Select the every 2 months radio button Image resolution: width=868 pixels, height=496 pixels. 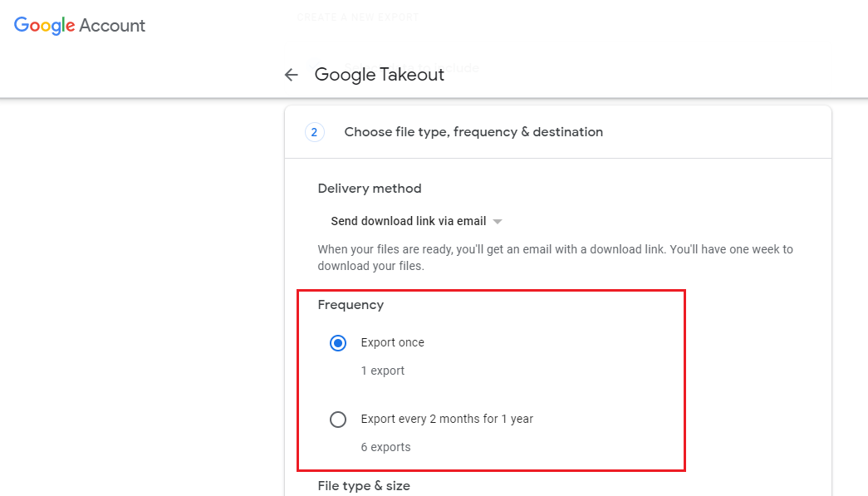coord(338,420)
